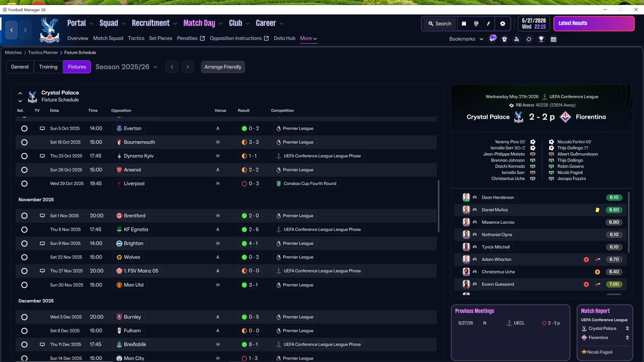Open the More submenu dropdown
Image resolution: width=644 pixels, height=362 pixels.
[308, 39]
